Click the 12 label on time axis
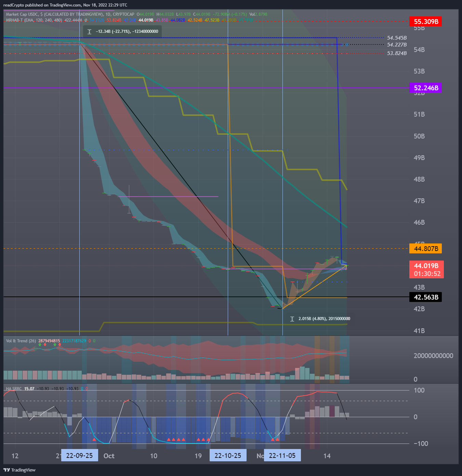Image resolution: width=462 pixels, height=476 pixels. coord(15,456)
